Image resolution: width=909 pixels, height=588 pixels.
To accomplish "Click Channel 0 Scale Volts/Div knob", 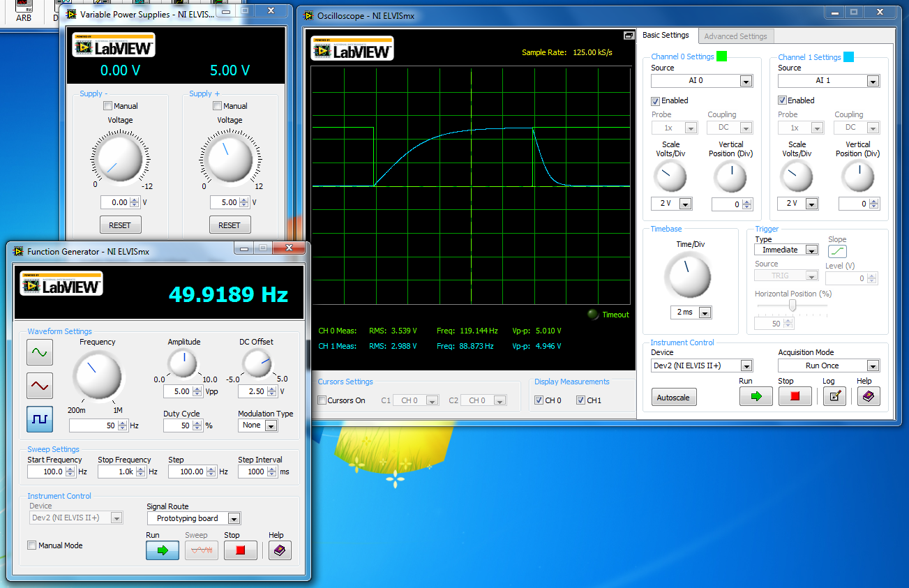I will pyautogui.click(x=670, y=177).
